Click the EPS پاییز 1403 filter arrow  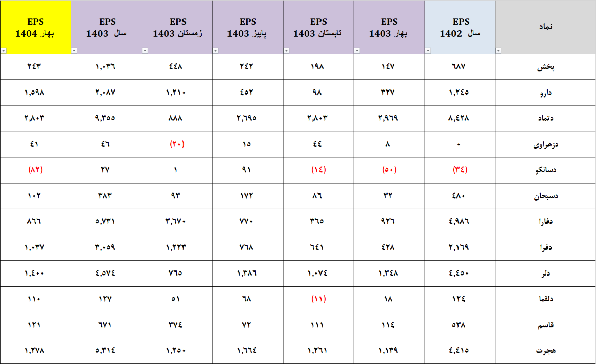point(215,51)
